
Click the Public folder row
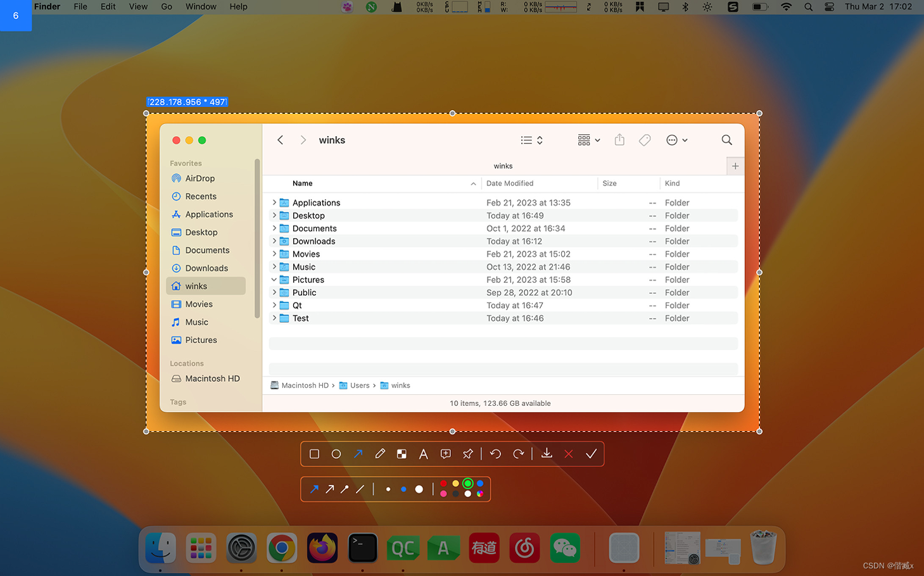tap(503, 292)
